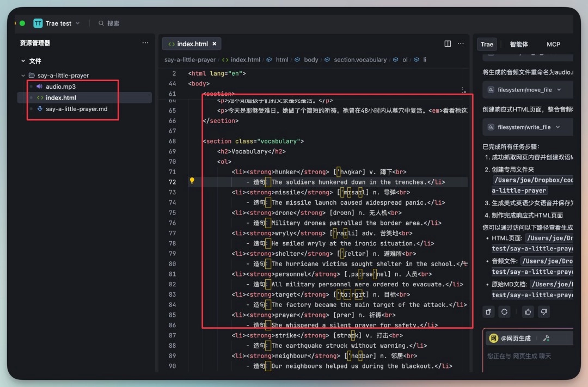Split the editor with the layout icon
This screenshot has height=387, width=588.
click(448, 44)
